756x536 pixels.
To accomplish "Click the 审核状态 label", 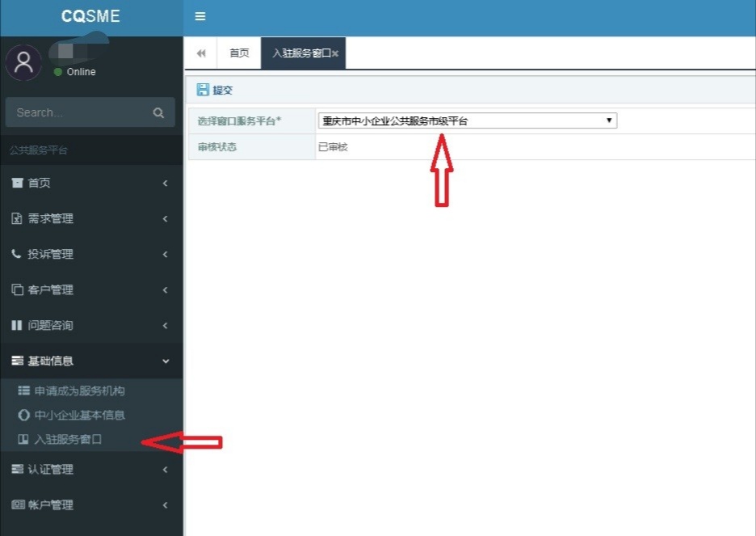I will tap(217, 146).
